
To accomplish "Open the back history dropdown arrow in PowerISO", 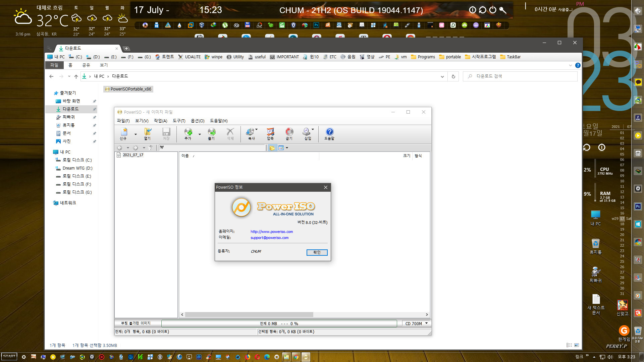I will [x=128, y=148].
